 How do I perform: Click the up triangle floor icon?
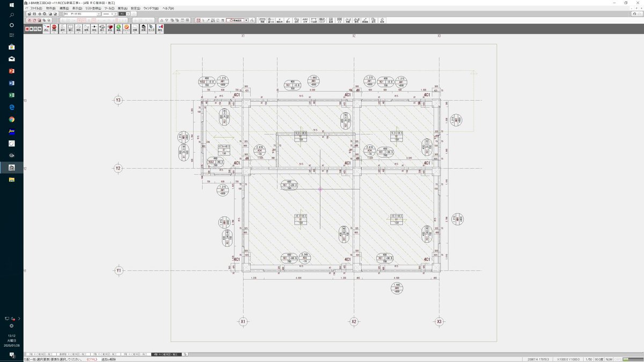162,20
